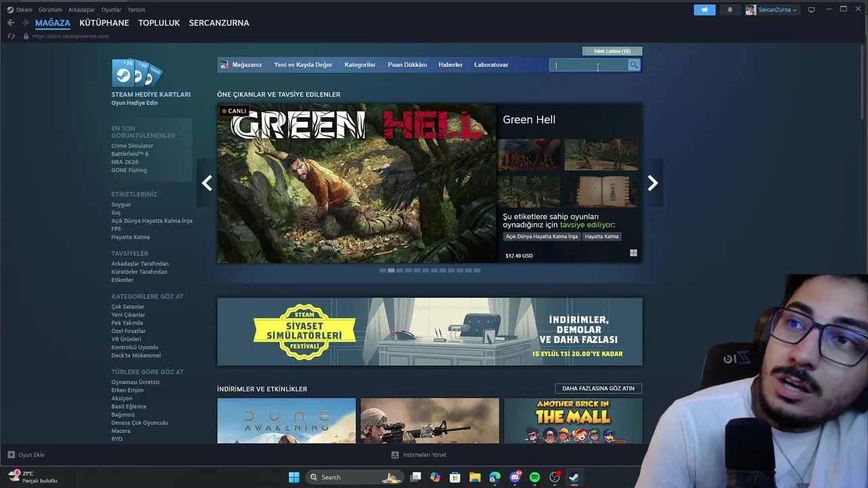Open the weather widget showing 21°C

click(x=33, y=477)
